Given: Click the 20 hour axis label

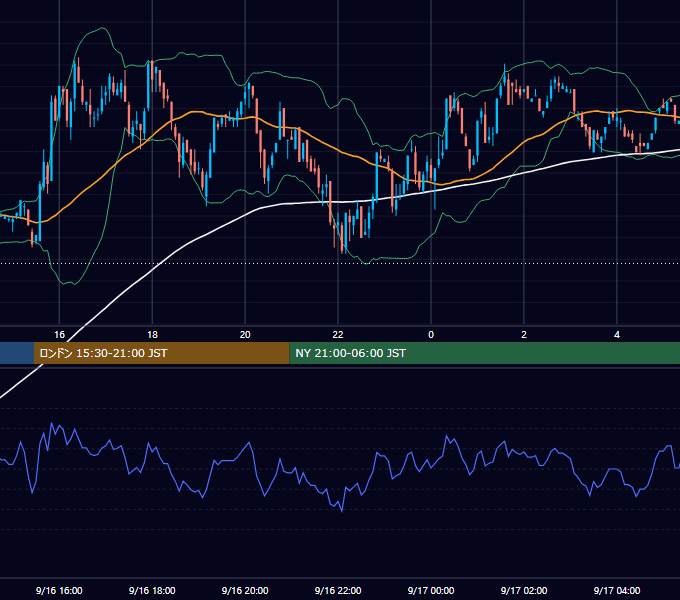Looking at the screenshot, I should pyautogui.click(x=245, y=335).
